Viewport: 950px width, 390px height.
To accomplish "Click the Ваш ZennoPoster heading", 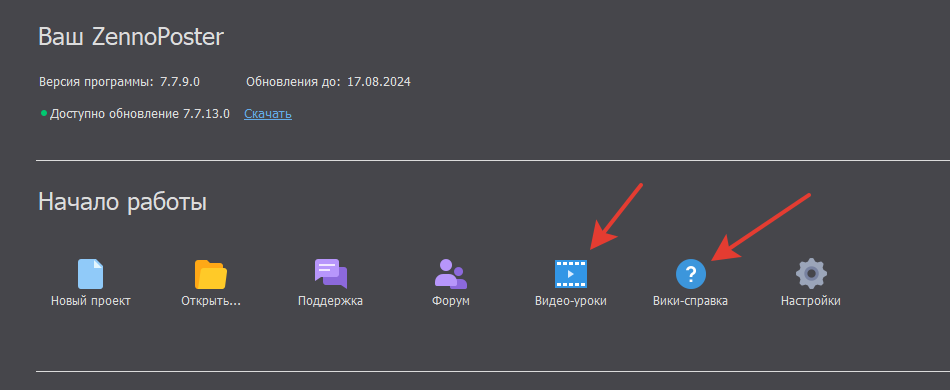I will [131, 38].
